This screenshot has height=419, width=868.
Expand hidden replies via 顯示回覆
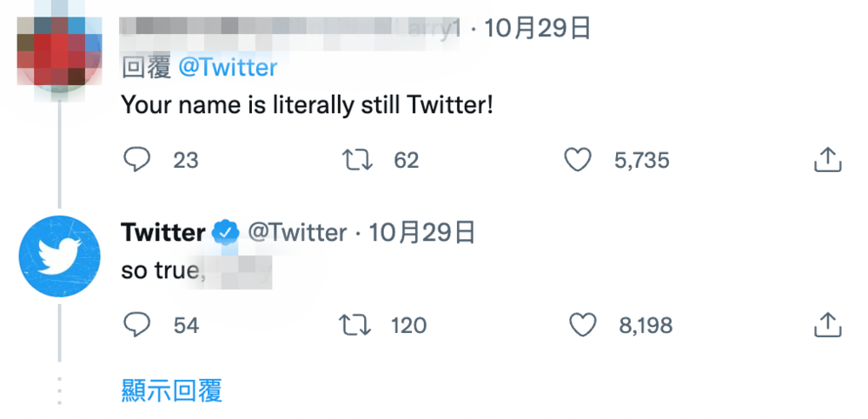(x=172, y=390)
